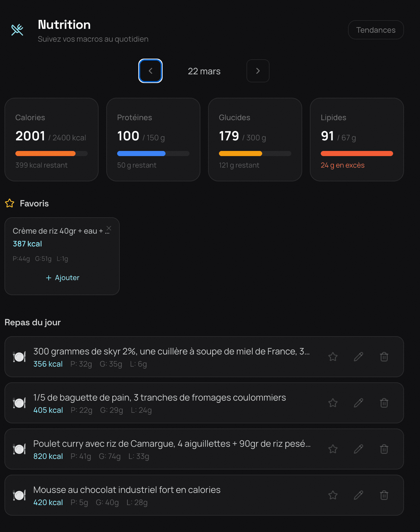Select the 22 mars date label

point(204,71)
